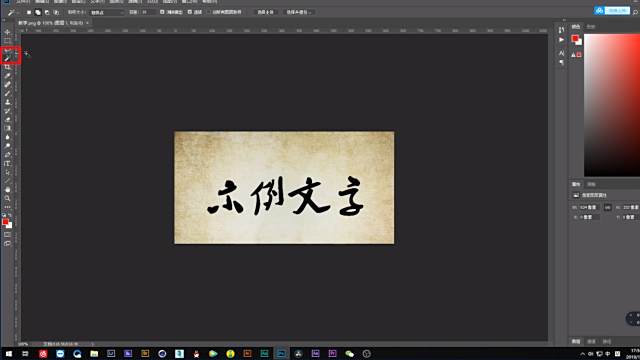
Task: Select the Blur tool
Action: [x=7, y=137]
